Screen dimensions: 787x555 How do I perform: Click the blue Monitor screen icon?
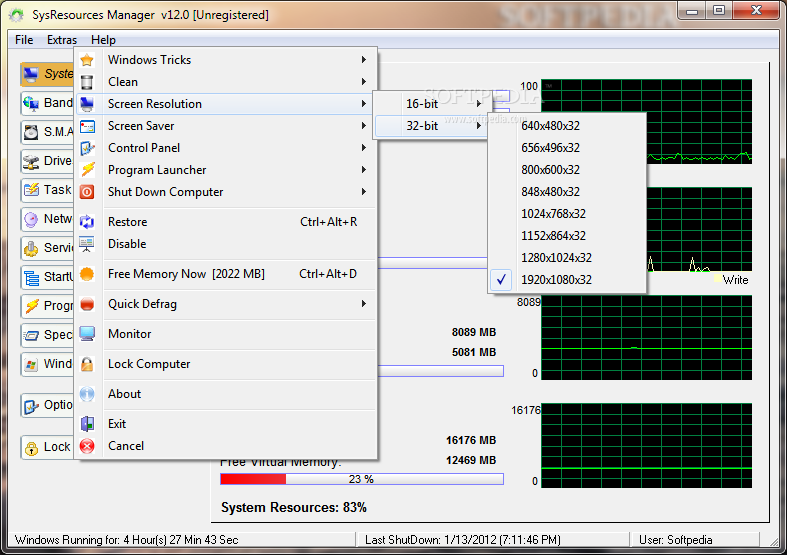(x=87, y=334)
